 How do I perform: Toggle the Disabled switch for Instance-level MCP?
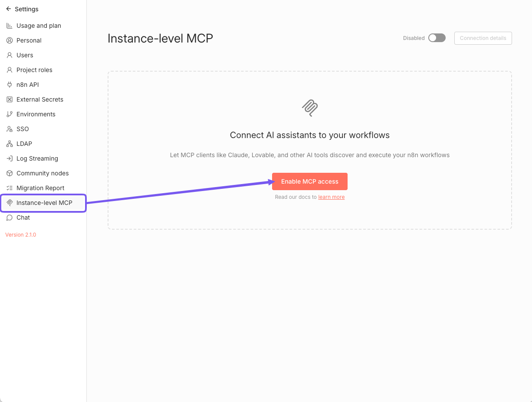(437, 38)
